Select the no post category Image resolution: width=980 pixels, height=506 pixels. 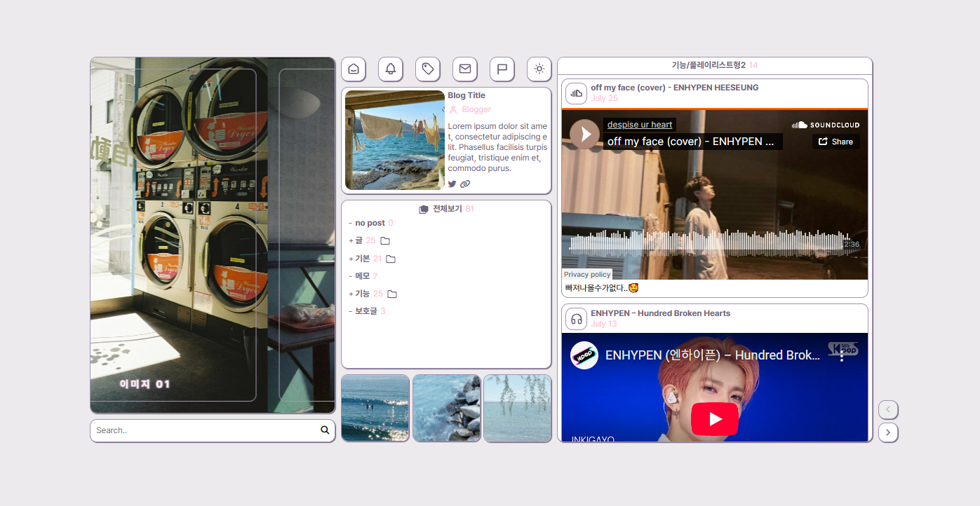[370, 223]
